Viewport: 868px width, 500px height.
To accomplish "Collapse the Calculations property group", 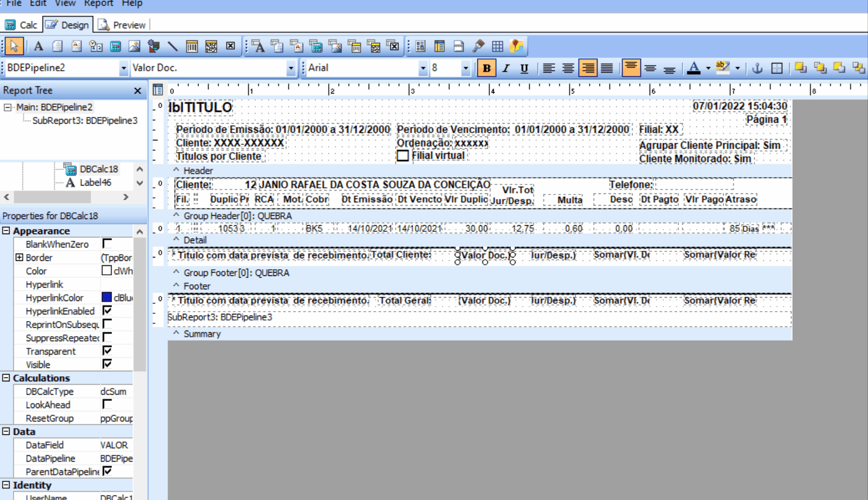I will click(6, 378).
